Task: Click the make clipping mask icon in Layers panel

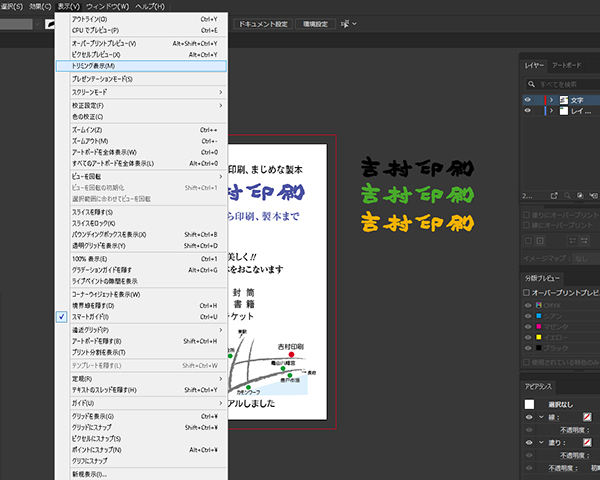Action: click(580, 196)
